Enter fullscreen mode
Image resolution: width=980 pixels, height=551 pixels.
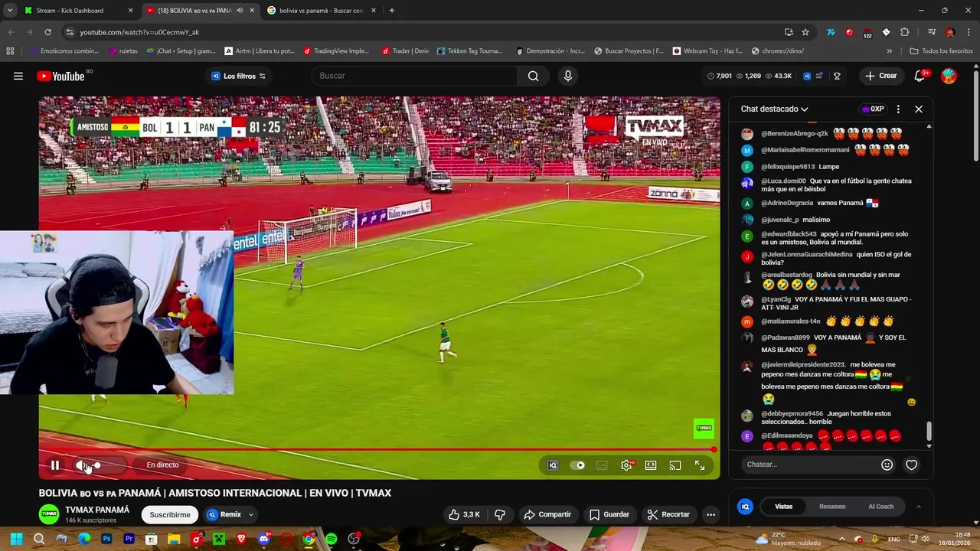700,465
